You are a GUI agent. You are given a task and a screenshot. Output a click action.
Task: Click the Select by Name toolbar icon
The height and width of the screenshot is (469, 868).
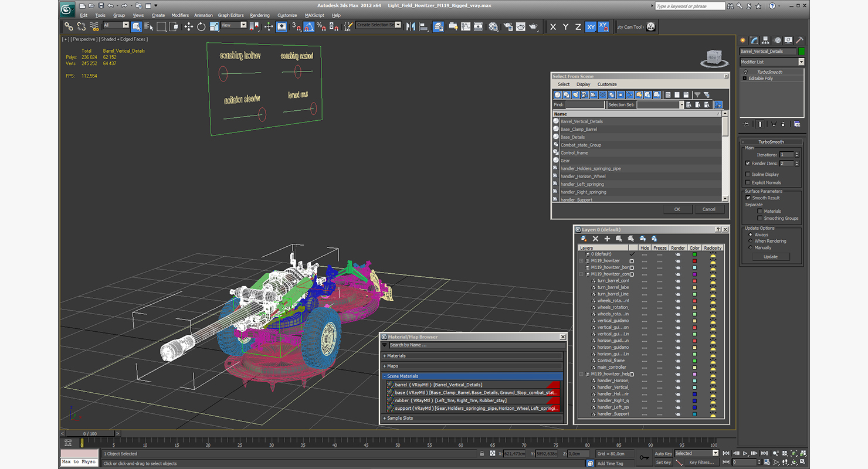pyautogui.click(x=148, y=26)
